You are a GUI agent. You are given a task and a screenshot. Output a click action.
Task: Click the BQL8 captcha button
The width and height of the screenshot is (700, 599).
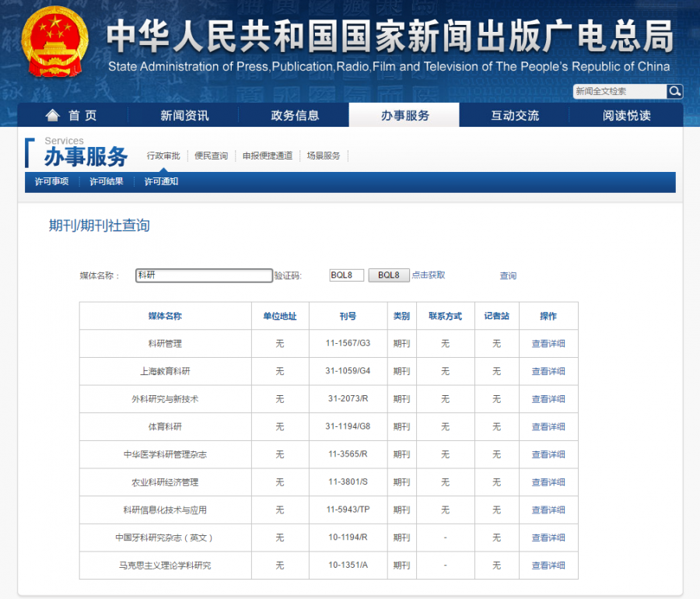click(388, 275)
